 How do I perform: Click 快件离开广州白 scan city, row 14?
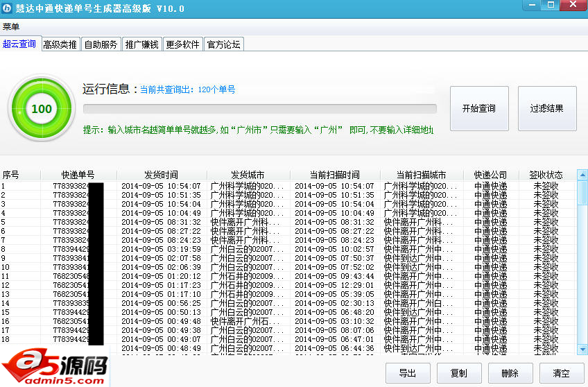[x=419, y=303]
